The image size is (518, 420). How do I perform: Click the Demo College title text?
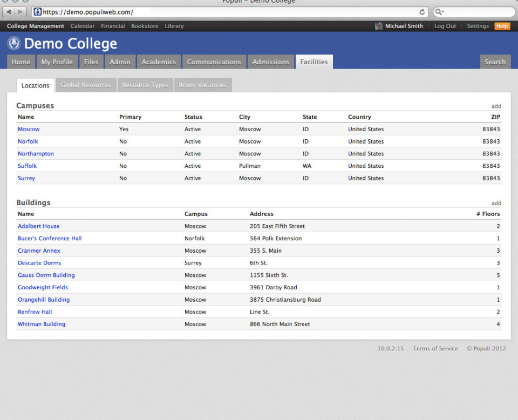tap(70, 44)
